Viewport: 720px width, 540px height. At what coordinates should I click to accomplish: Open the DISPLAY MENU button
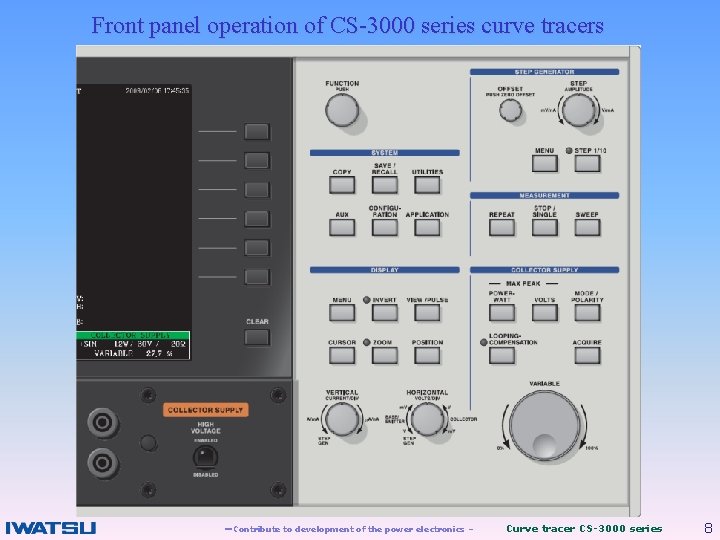point(342,313)
